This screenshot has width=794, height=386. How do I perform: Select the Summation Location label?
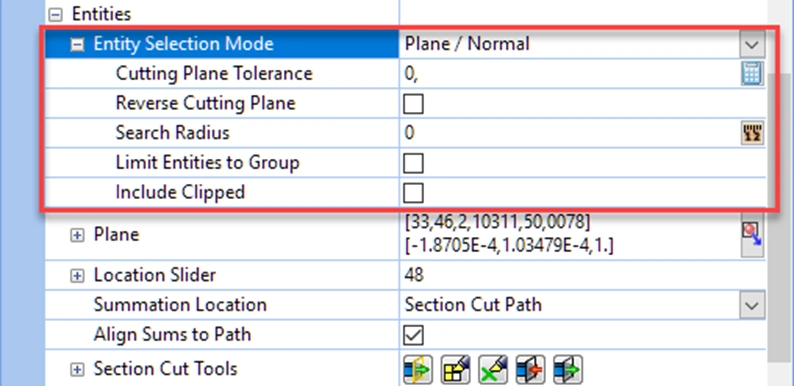[x=180, y=305]
